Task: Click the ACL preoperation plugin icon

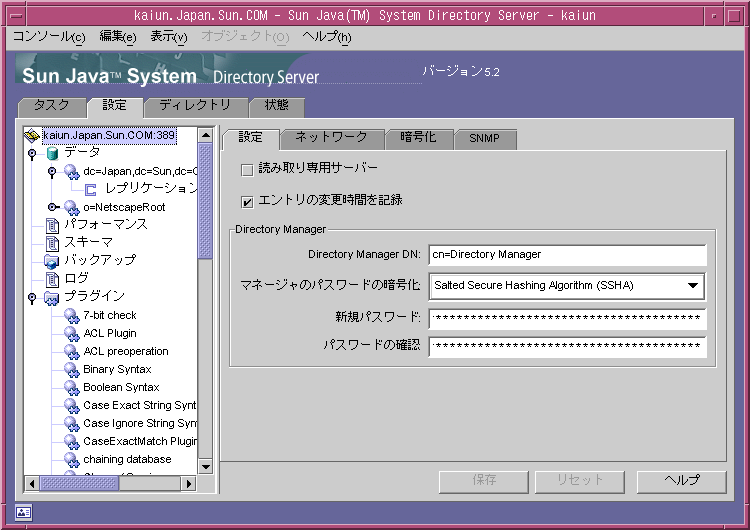Action: [72, 352]
